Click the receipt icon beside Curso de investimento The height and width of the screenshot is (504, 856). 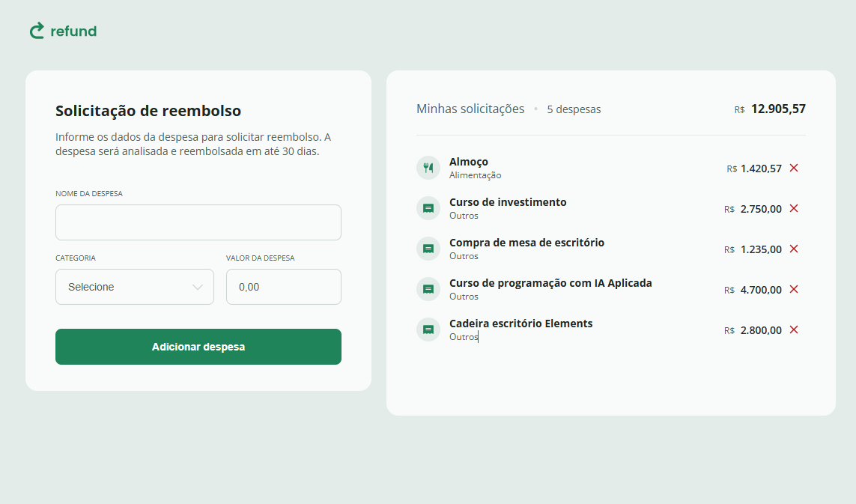(428, 208)
